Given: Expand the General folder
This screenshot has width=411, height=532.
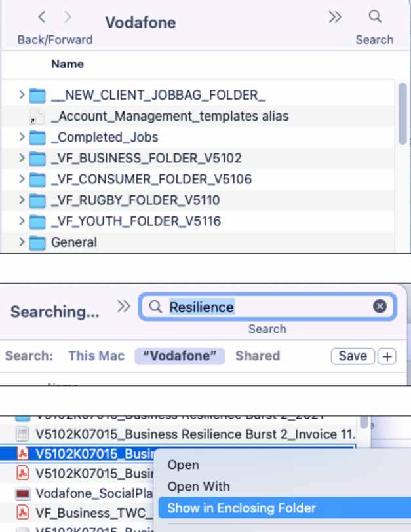Looking at the screenshot, I should coord(22,242).
